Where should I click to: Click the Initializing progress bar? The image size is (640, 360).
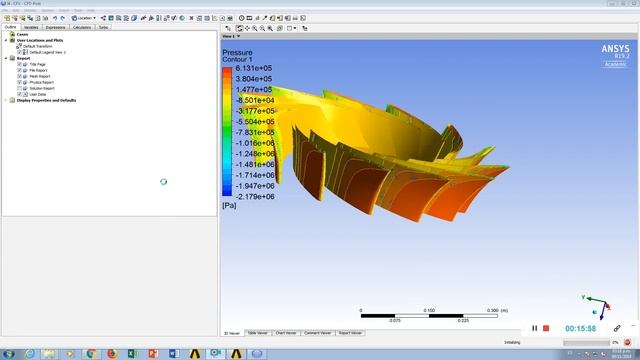587,342
